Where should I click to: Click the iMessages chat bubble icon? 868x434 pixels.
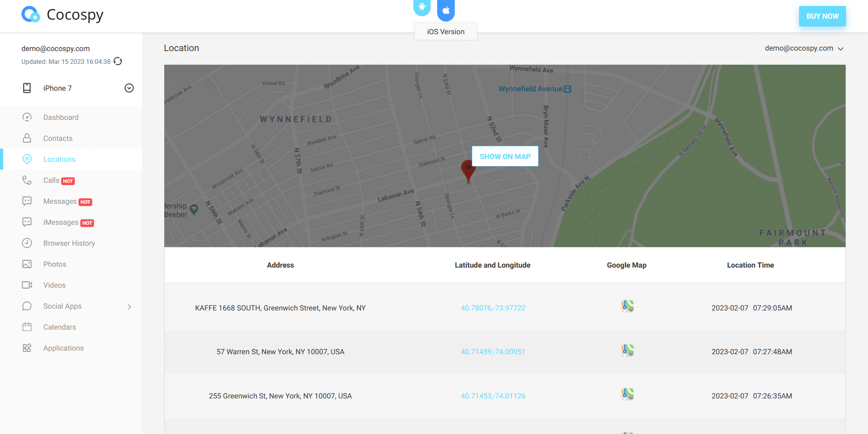[x=27, y=222]
